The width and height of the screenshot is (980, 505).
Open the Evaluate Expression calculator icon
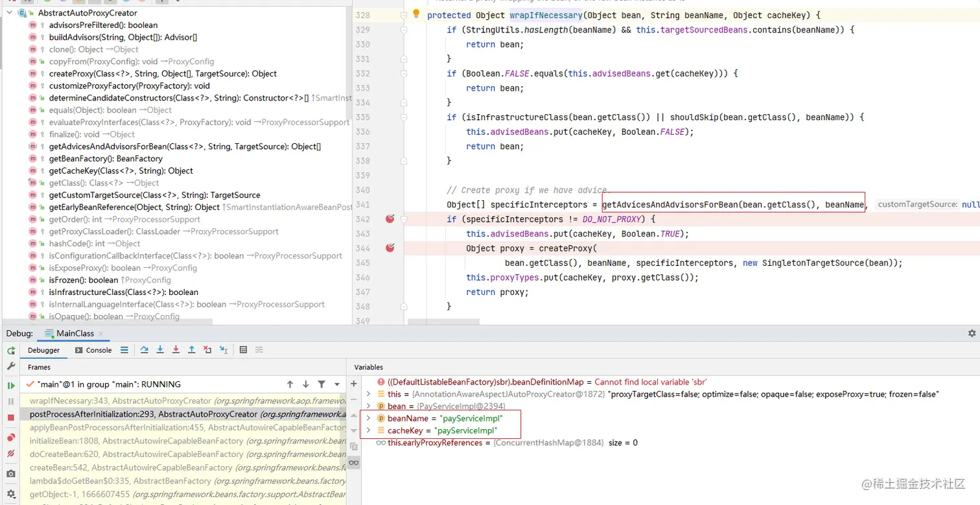[x=243, y=350]
